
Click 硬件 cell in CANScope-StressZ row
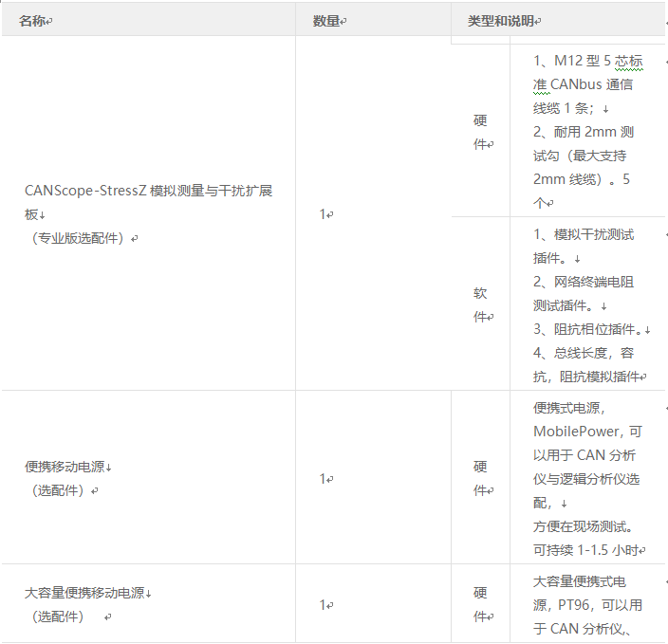(480, 132)
